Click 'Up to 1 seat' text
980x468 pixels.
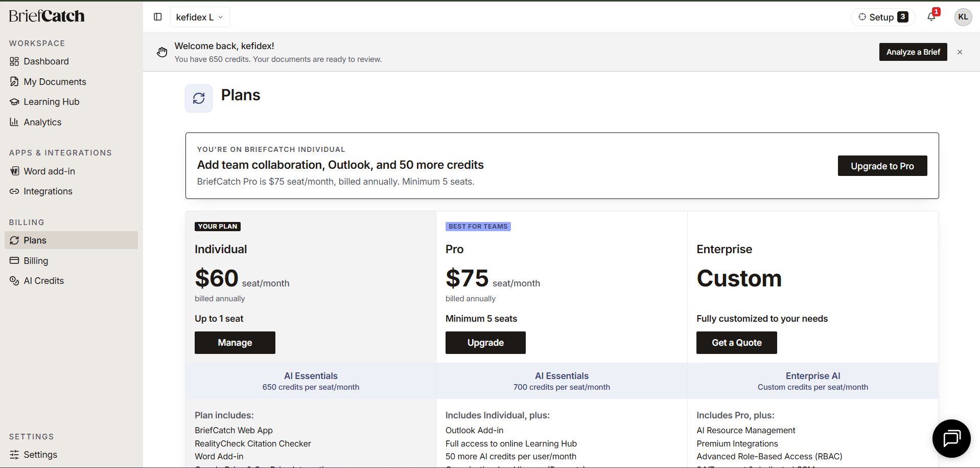click(219, 319)
